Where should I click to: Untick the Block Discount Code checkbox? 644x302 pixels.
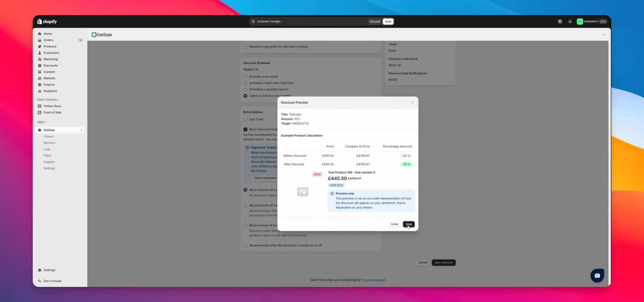(x=246, y=130)
